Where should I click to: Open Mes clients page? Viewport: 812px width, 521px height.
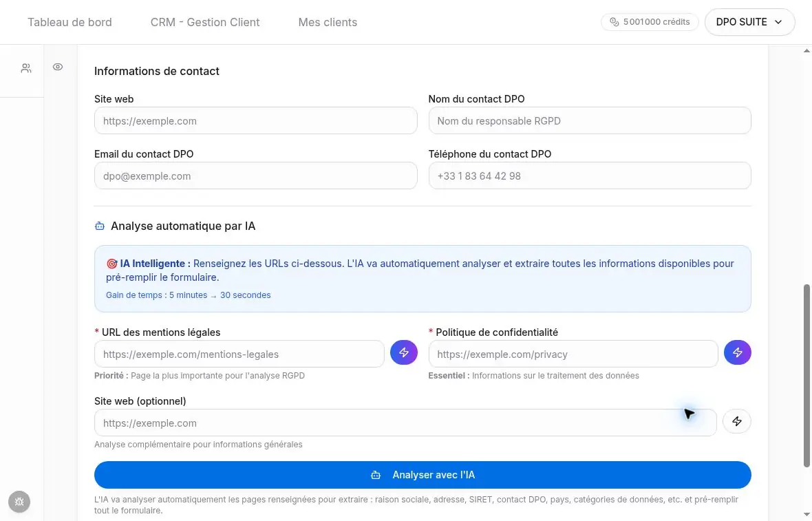click(328, 22)
